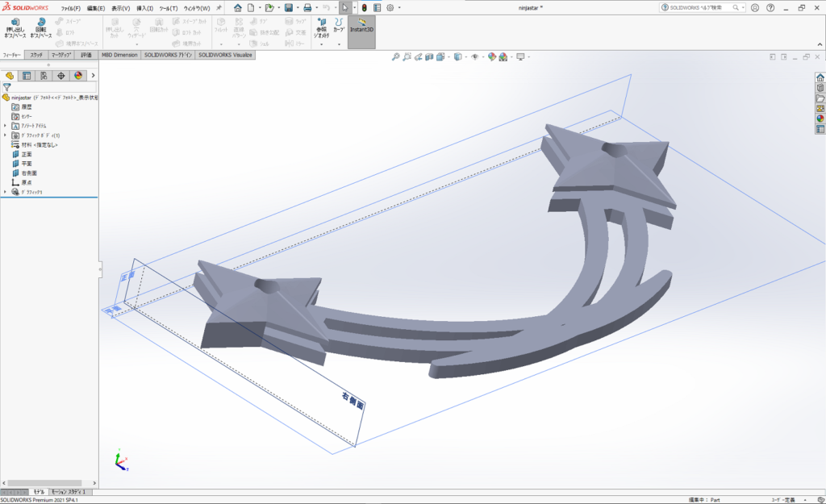This screenshot has width=826, height=504.
Task: Expand more manager tabs with right chevron
Action: (x=94, y=76)
